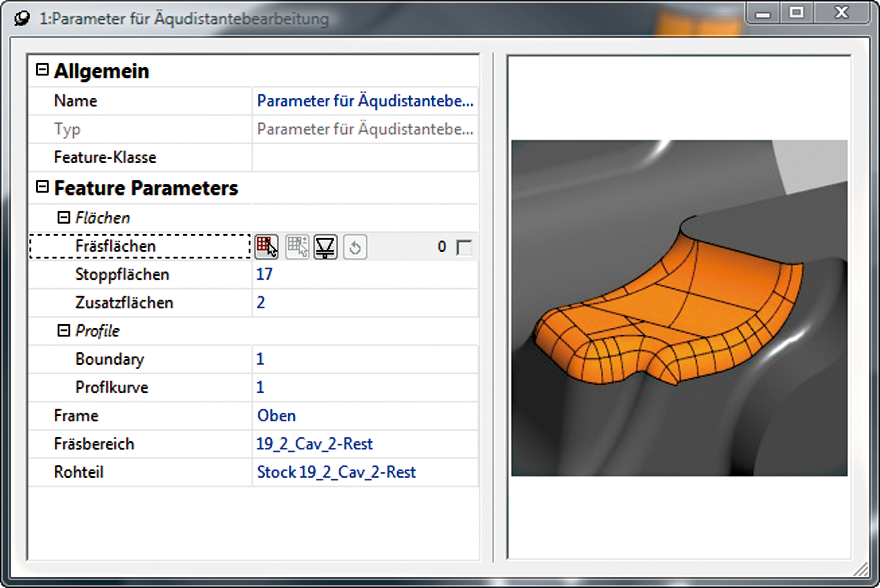Collapse the Allgemein section
Screen dimensions: 880x588
coord(42,70)
